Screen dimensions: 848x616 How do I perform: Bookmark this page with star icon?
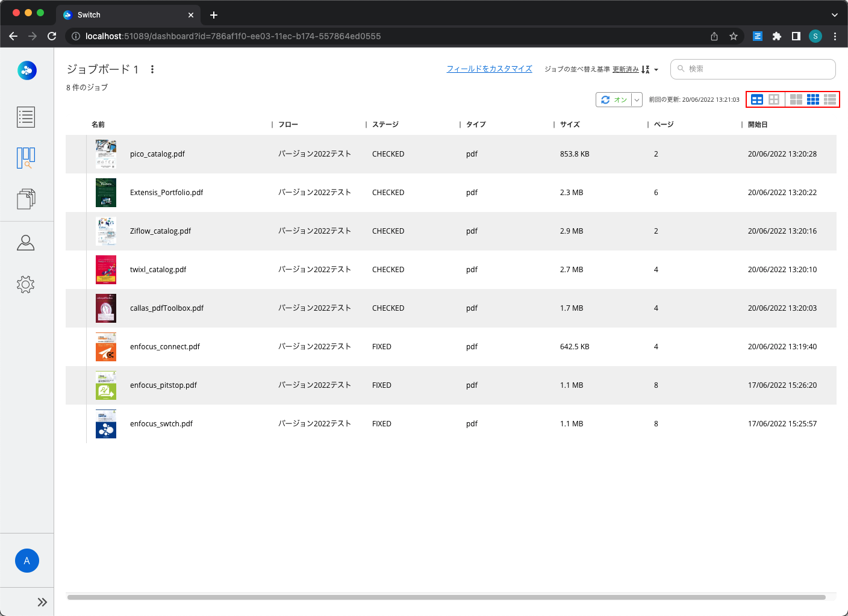tap(734, 36)
